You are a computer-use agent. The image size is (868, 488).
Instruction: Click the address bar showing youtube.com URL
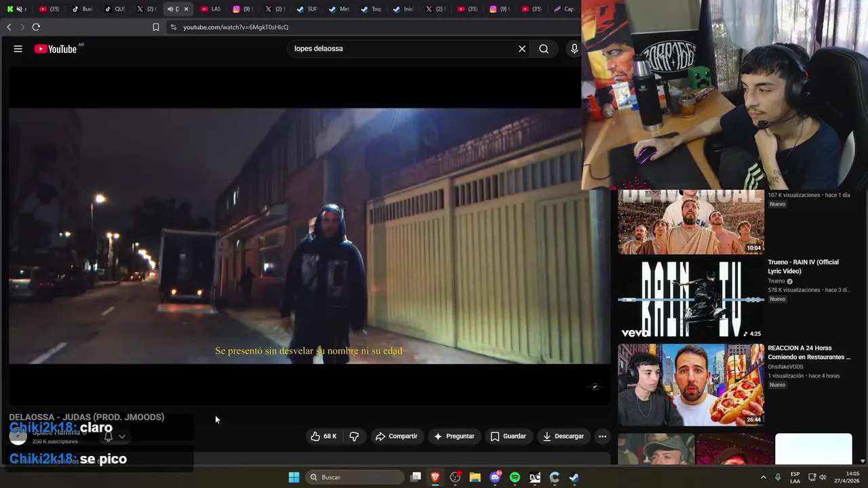click(x=373, y=27)
